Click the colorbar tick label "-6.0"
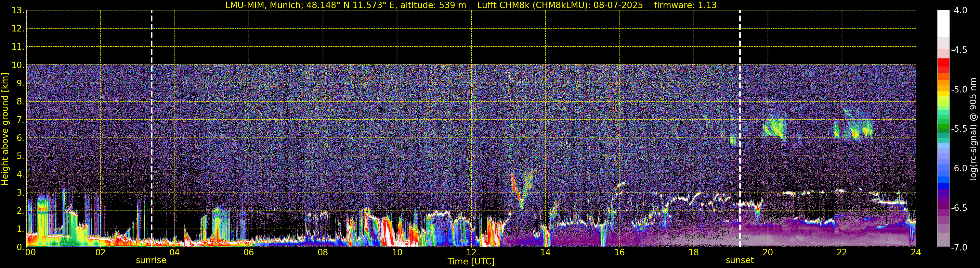The image size is (980, 268). (959, 168)
